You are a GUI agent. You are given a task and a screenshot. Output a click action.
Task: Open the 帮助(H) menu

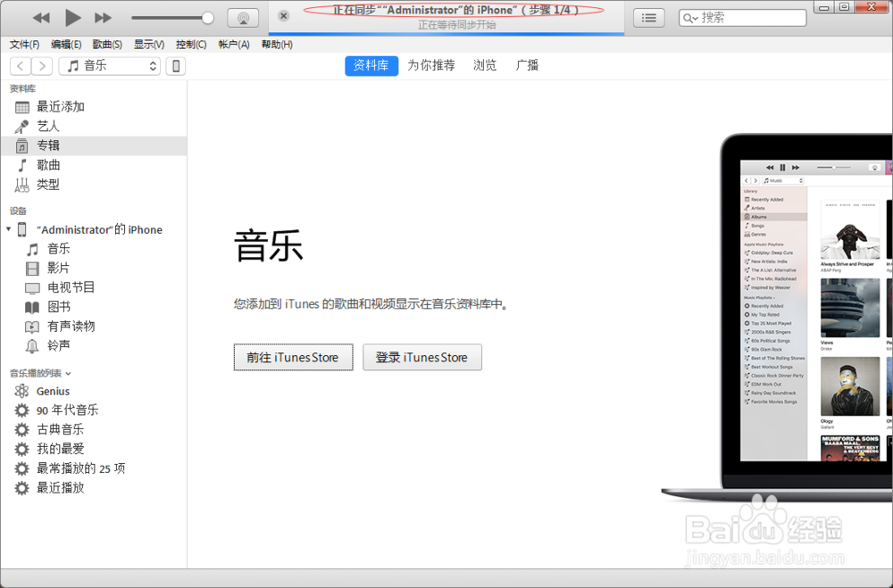[277, 45]
